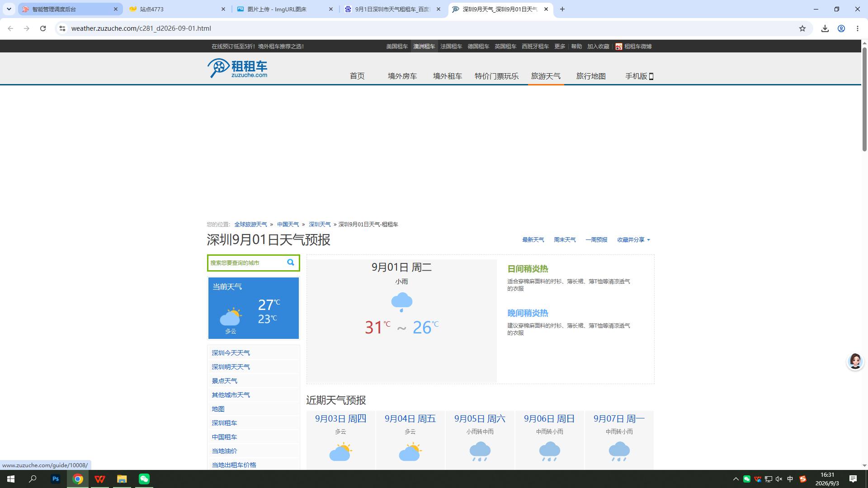Click 一周预报 link
Screen dimensions: 868x488
[x=596, y=240]
